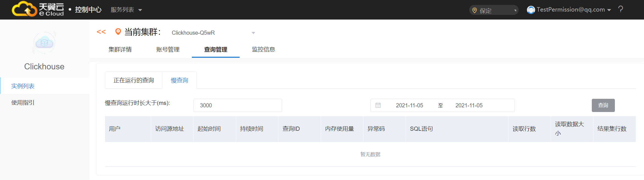Click the help question mark icon

point(620,10)
